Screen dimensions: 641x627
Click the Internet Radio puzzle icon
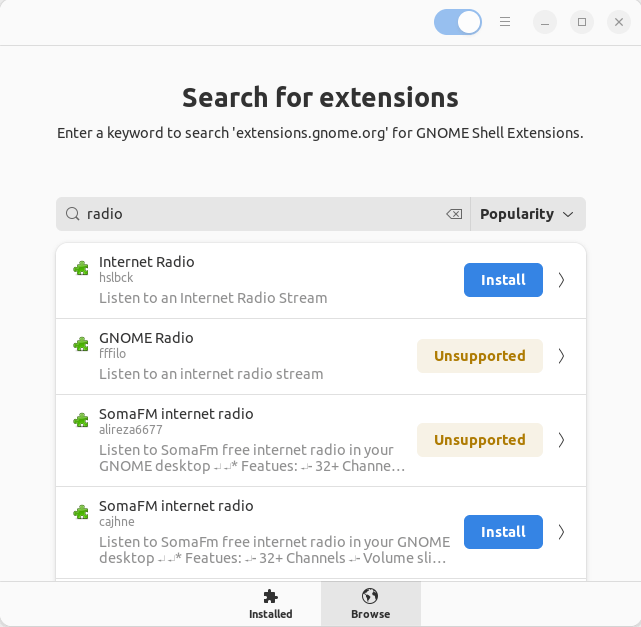[81, 269]
